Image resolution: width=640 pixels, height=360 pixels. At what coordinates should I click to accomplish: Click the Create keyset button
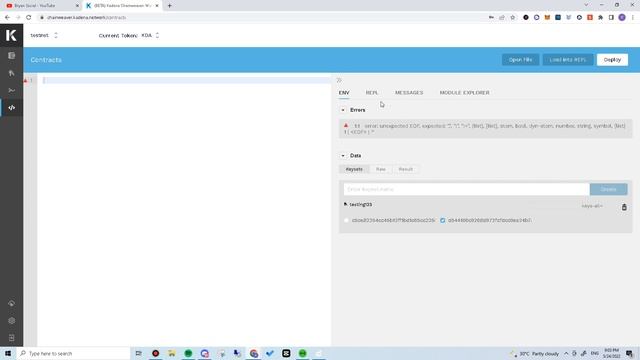(608, 189)
